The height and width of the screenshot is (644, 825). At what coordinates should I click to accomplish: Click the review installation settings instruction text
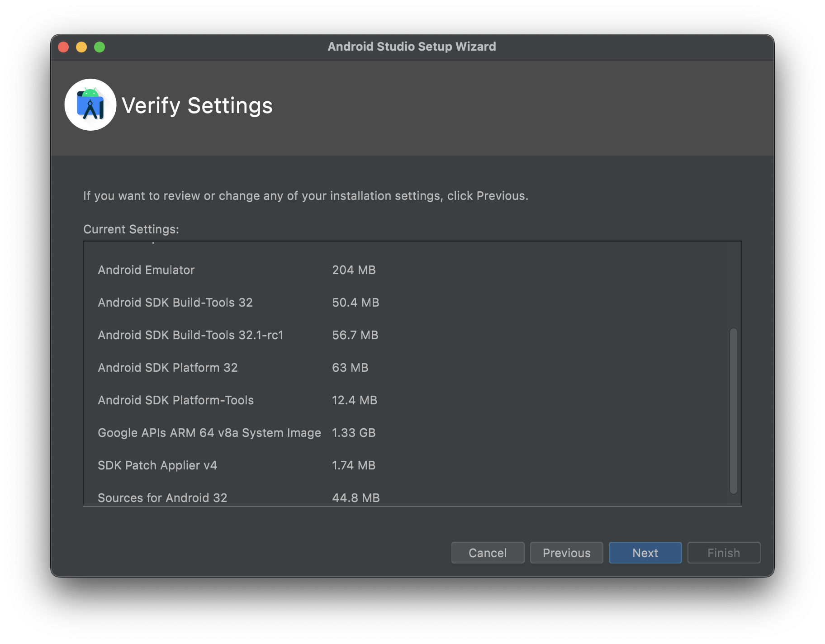306,196
